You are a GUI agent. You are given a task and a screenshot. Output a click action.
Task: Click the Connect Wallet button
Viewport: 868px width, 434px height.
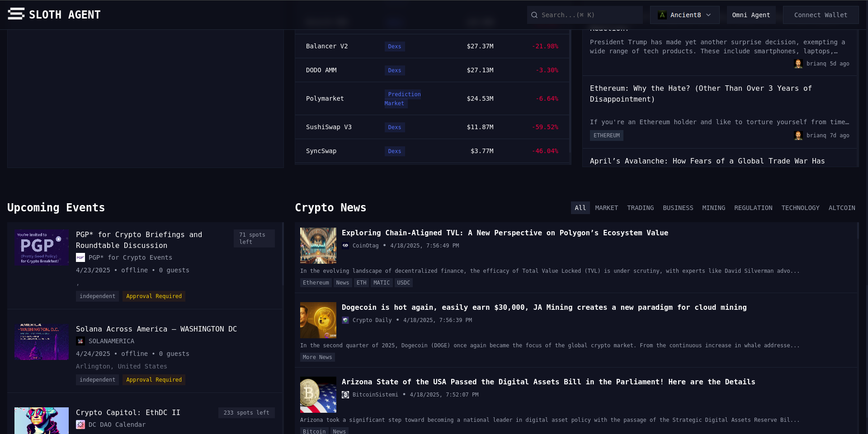(821, 15)
